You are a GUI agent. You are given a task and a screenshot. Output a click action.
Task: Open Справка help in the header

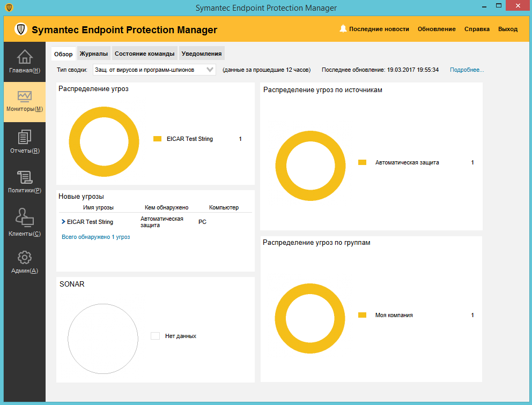[477, 29]
